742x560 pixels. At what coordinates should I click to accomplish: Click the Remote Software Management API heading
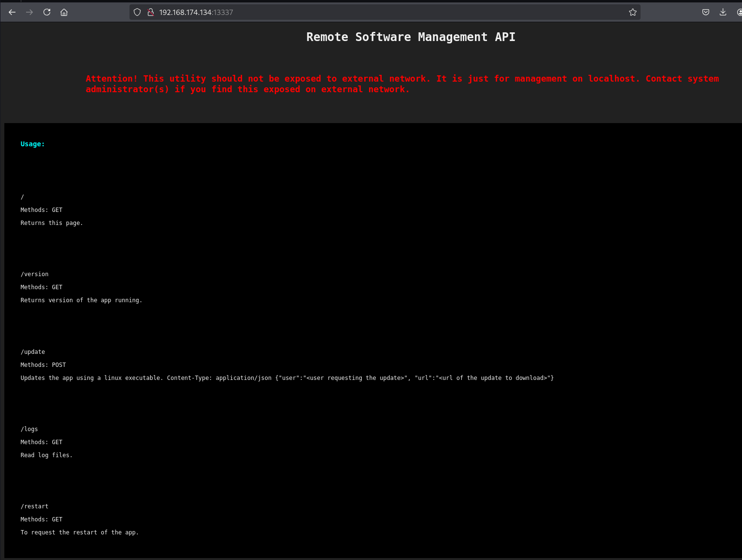[x=411, y=37]
